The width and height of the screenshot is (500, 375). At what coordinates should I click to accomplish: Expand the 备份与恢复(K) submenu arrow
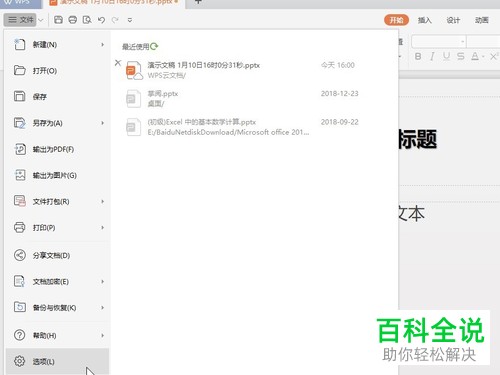tap(102, 307)
